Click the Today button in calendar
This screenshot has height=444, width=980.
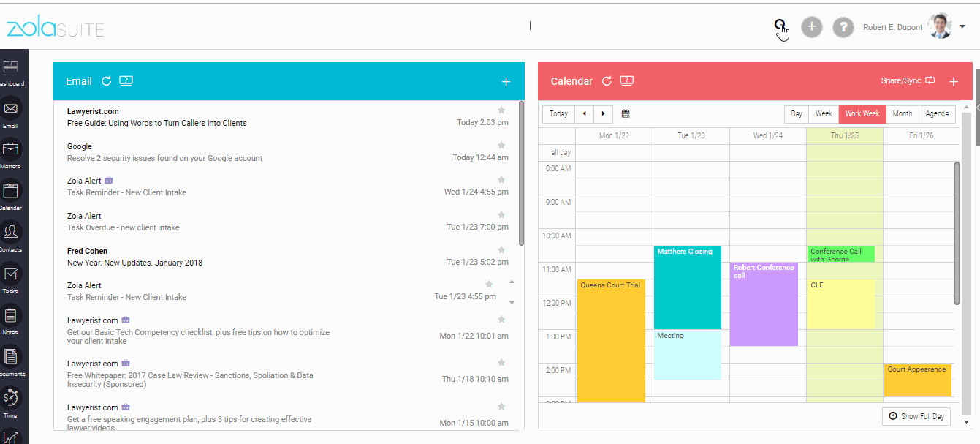pos(558,114)
